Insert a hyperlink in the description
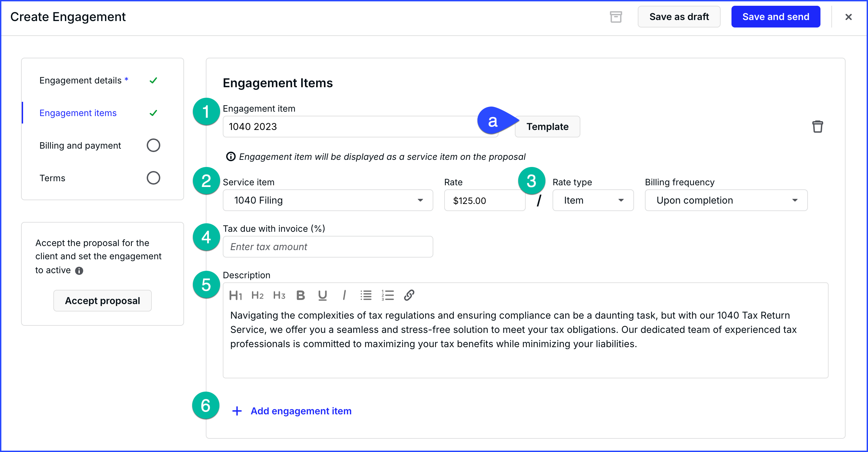This screenshot has height=452, width=868. pos(409,295)
